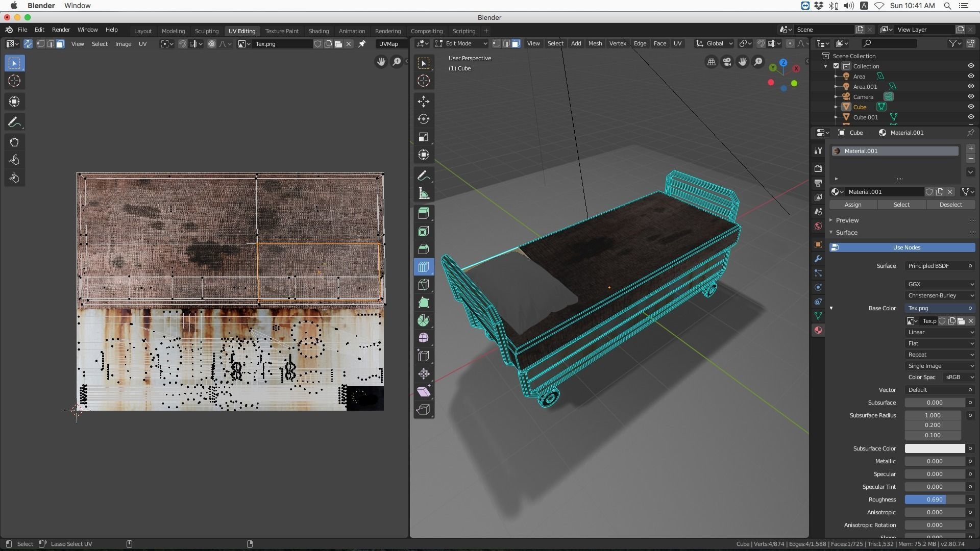Select the Knife tool
This screenshot has height=551, width=980.
pyautogui.click(x=424, y=285)
